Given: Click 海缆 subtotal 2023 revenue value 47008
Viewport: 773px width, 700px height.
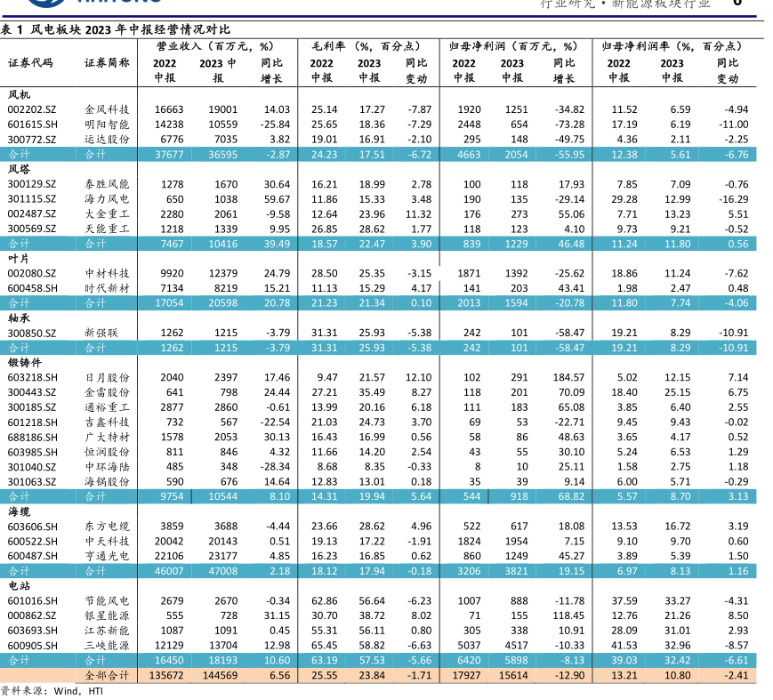Looking at the screenshot, I should coord(223,571).
